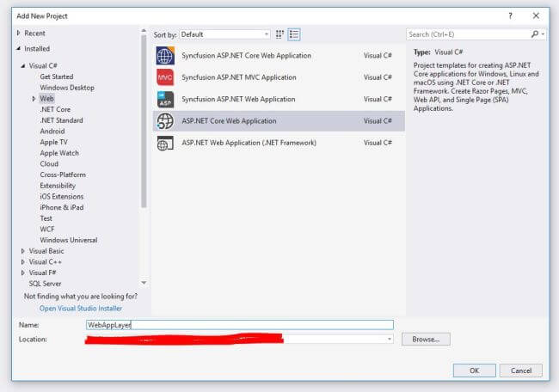Select Apple Watch category
559x392 pixels.
(x=59, y=153)
